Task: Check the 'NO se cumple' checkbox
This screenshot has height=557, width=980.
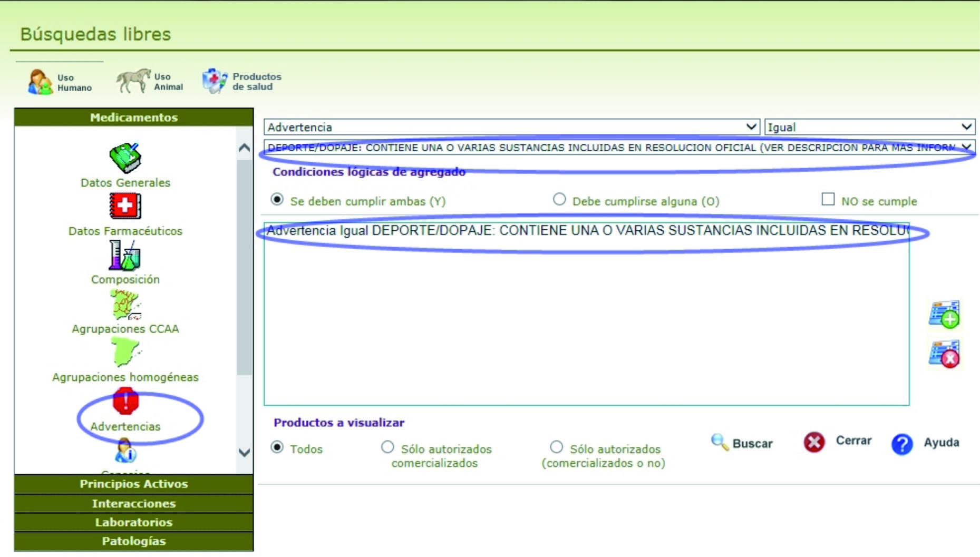Action: click(x=828, y=199)
